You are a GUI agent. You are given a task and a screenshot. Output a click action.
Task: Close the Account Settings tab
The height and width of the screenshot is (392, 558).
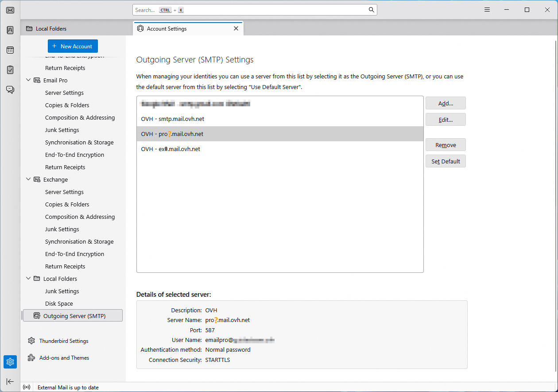[236, 28]
